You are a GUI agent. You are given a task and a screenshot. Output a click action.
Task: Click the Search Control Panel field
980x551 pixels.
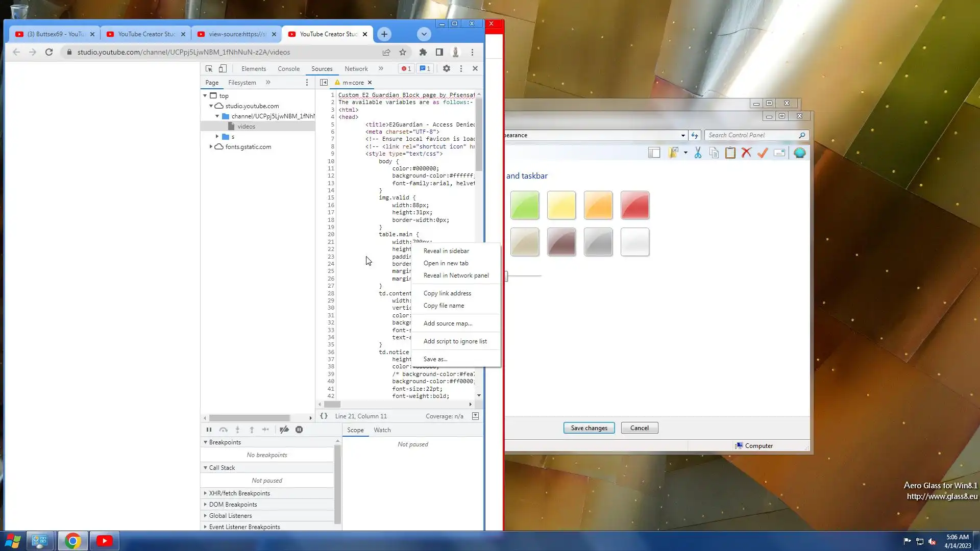click(751, 135)
